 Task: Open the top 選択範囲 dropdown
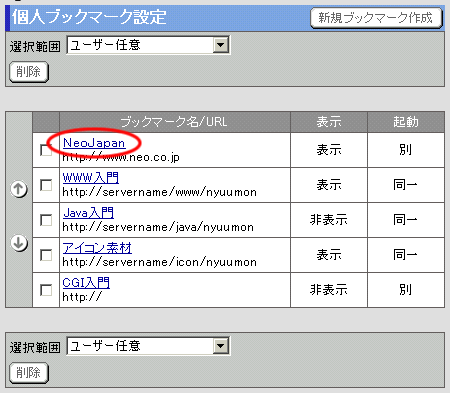pos(148,45)
